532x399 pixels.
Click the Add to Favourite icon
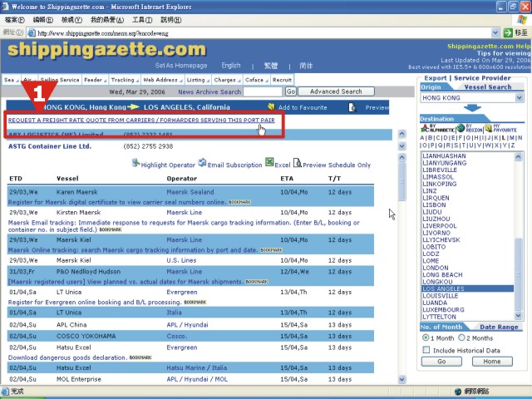click(x=272, y=107)
